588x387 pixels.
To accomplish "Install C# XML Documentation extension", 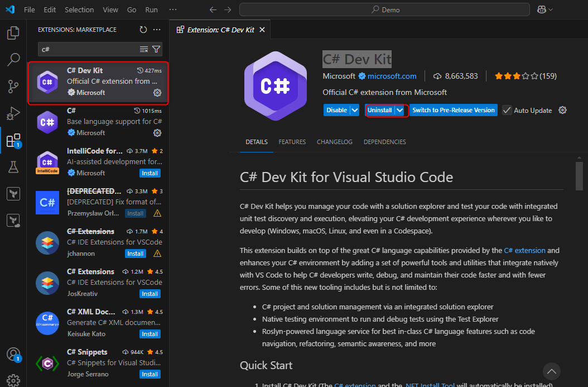I will [x=150, y=334].
